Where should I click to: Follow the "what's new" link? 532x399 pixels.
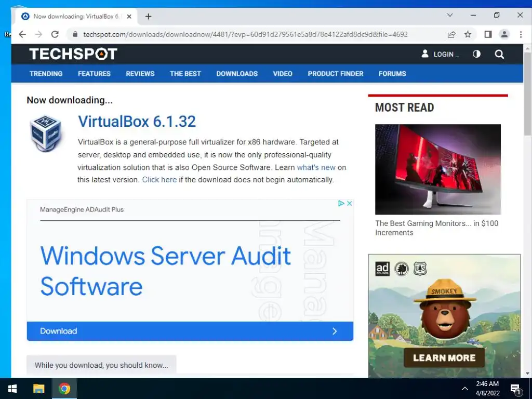316,167
